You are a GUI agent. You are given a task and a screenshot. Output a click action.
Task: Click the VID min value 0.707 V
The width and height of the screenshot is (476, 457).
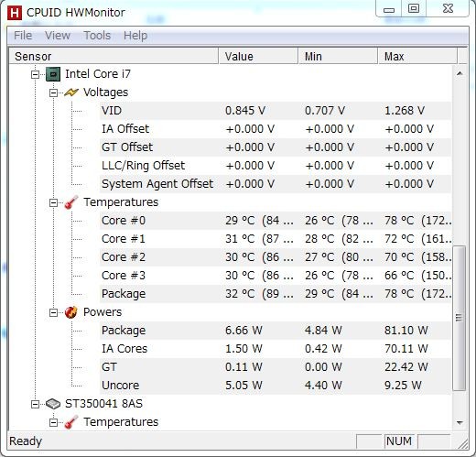click(325, 111)
